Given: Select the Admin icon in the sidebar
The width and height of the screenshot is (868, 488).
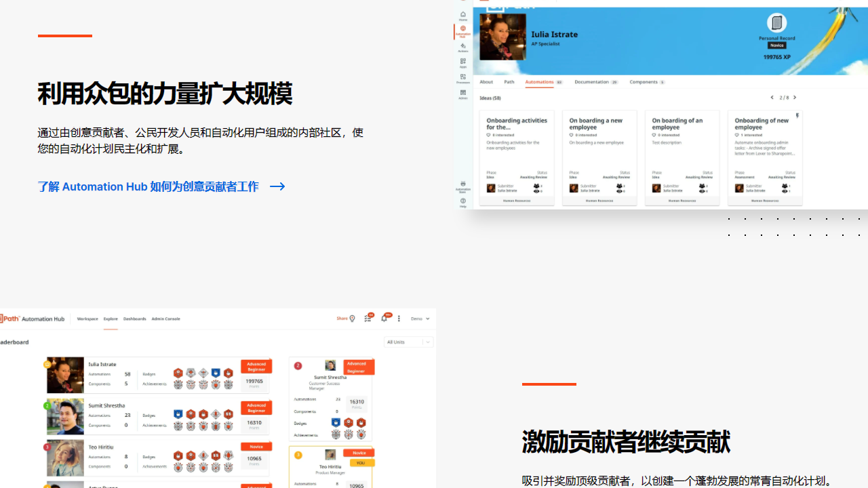Looking at the screenshot, I should (x=463, y=91).
